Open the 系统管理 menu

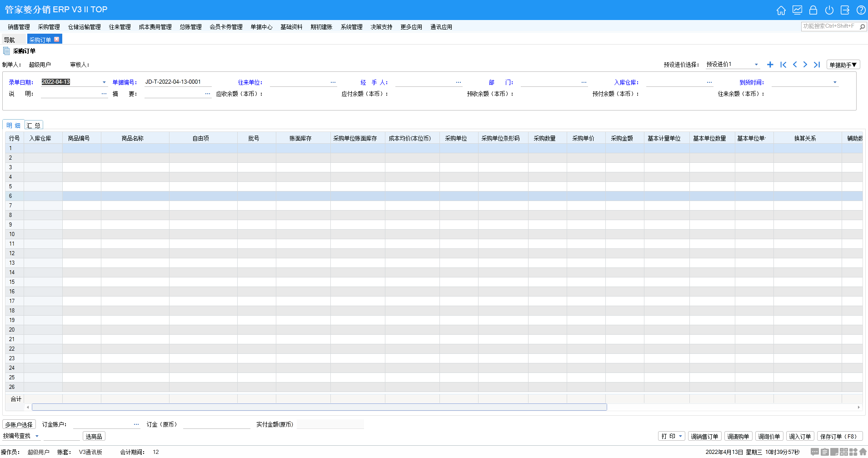pos(351,27)
